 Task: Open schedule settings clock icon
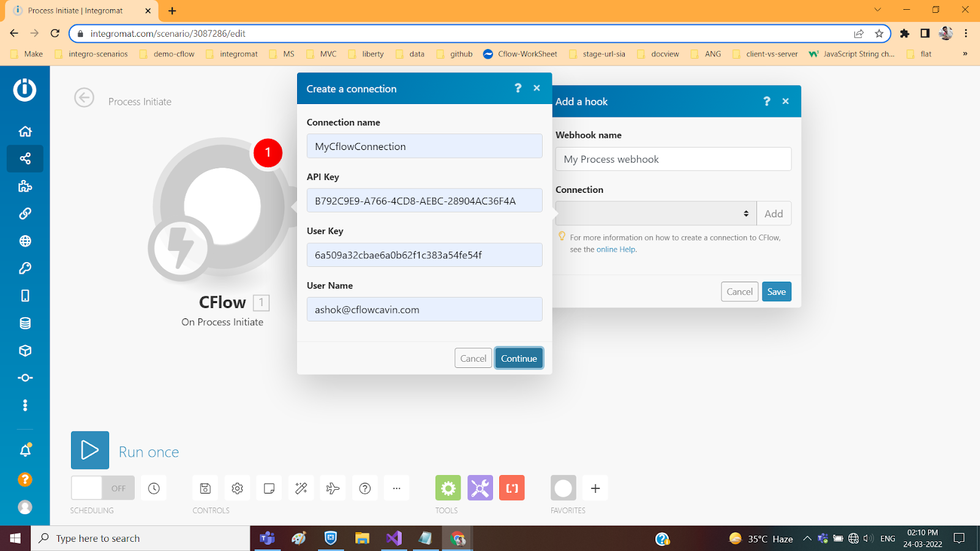coord(154,488)
